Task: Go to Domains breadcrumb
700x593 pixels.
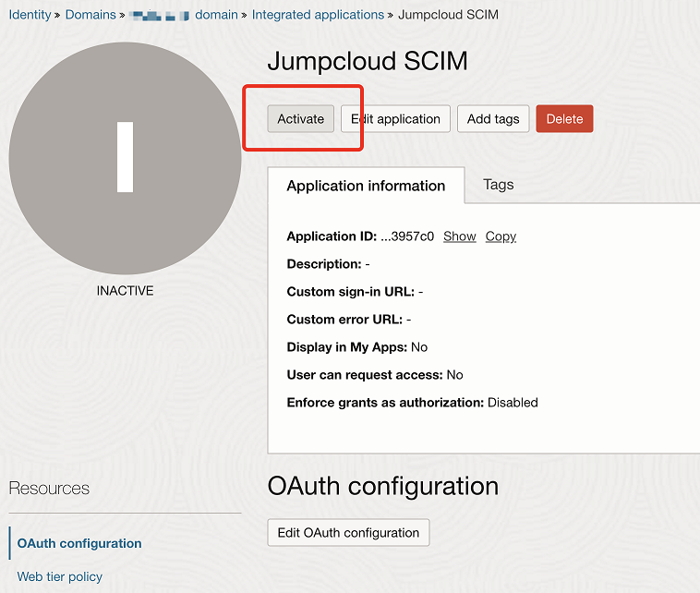Action: (x=91, y=15)
